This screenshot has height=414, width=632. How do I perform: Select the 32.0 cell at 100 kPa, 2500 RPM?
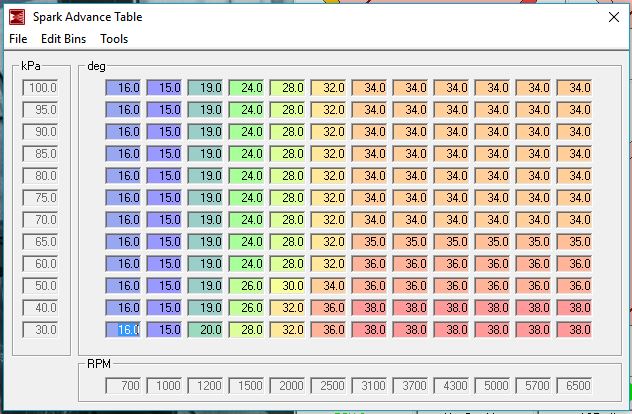[328, 87]
